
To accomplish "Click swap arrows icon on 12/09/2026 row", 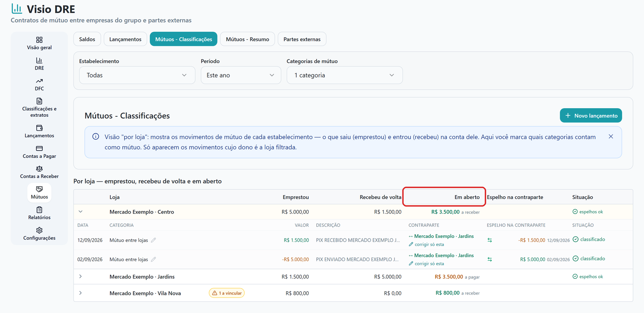I will tap(490, 240).
